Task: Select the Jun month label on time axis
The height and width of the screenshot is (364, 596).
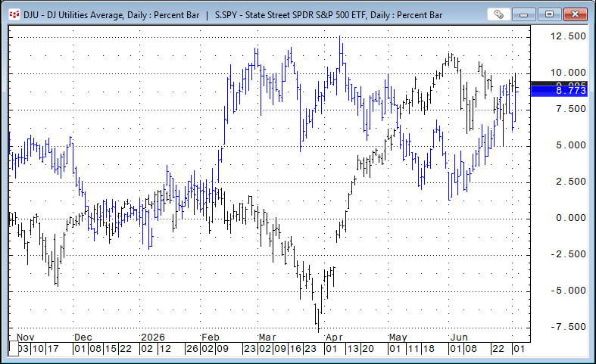Action: tap(459, 338)
